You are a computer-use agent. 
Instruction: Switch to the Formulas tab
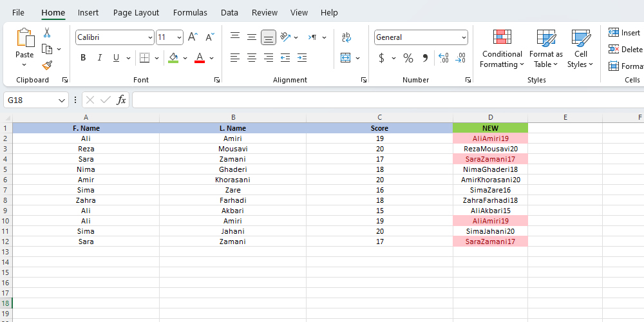[190, 12]
